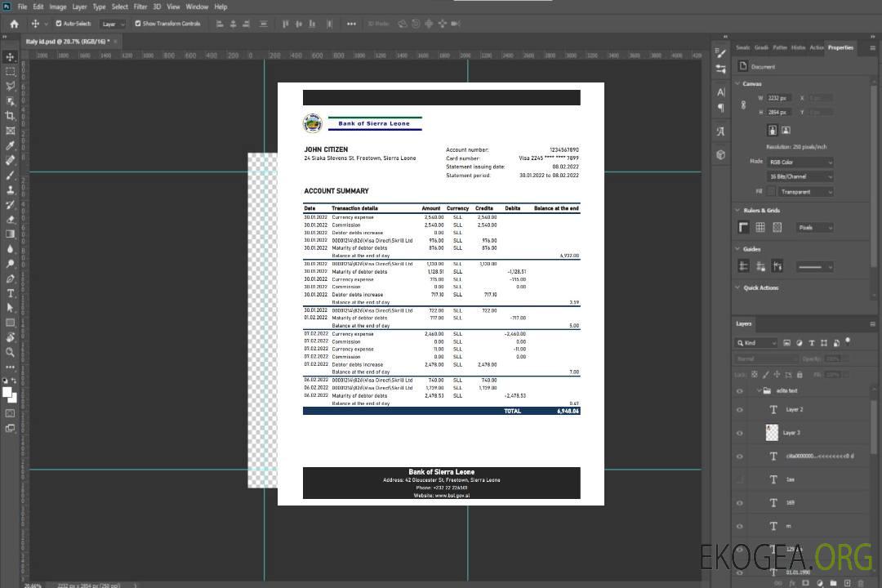
Task: Select the Horizontal Type tool
Action: [x=10, y=293]
